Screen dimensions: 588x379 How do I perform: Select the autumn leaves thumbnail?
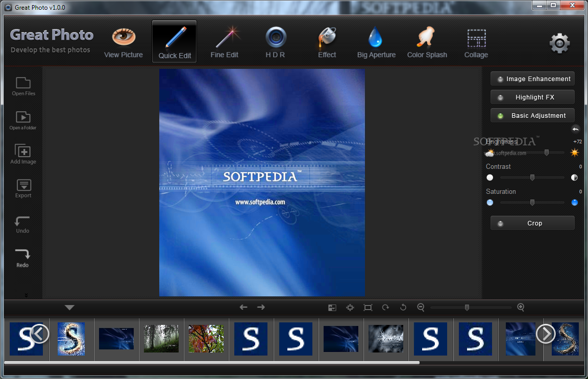click(206, 339)
